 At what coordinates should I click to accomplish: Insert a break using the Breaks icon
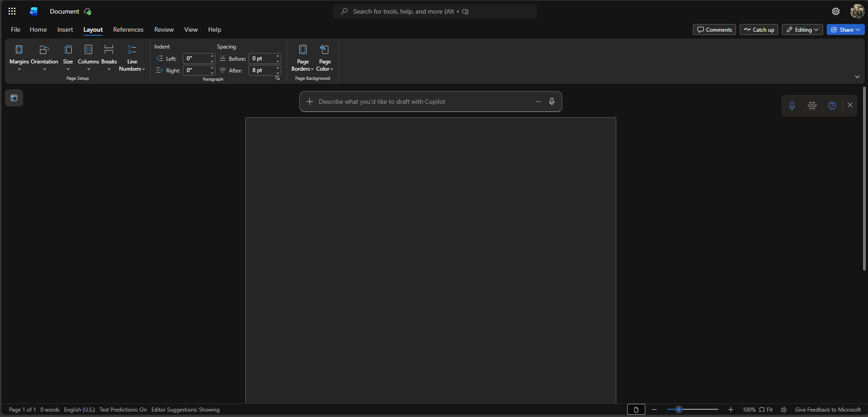tap(109, 58)
